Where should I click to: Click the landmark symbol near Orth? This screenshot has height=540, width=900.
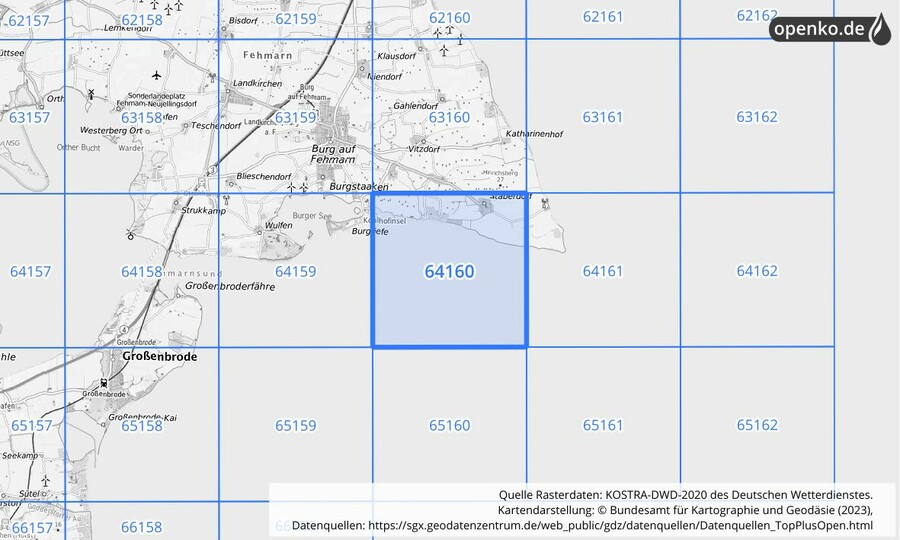pos(91,93)
